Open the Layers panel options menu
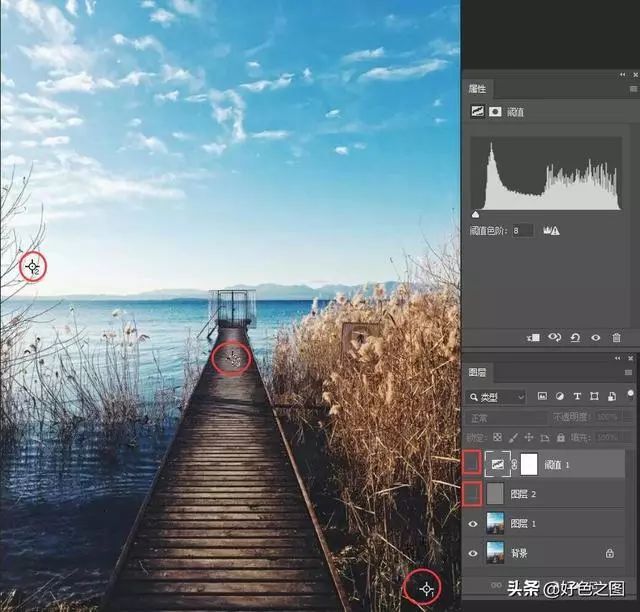The image size is (640, 612). (x=628, y=373)
